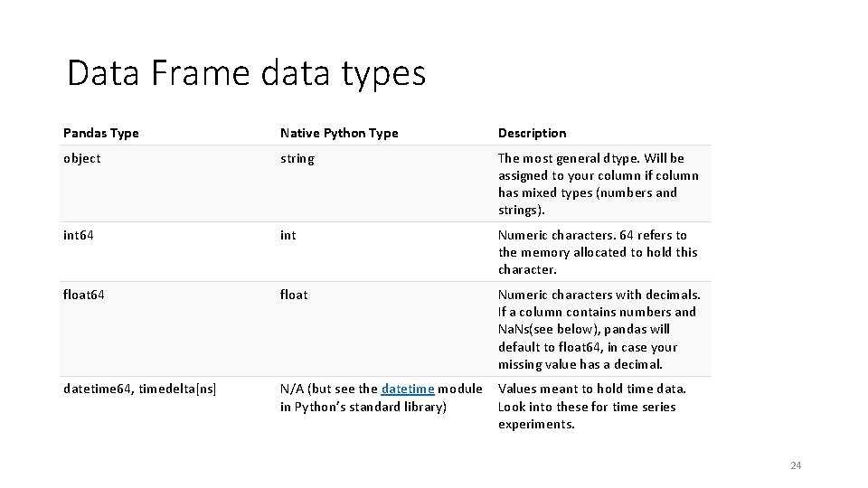
Task: Click the float64 description mentioning NaNs
Action: (599, 329)
